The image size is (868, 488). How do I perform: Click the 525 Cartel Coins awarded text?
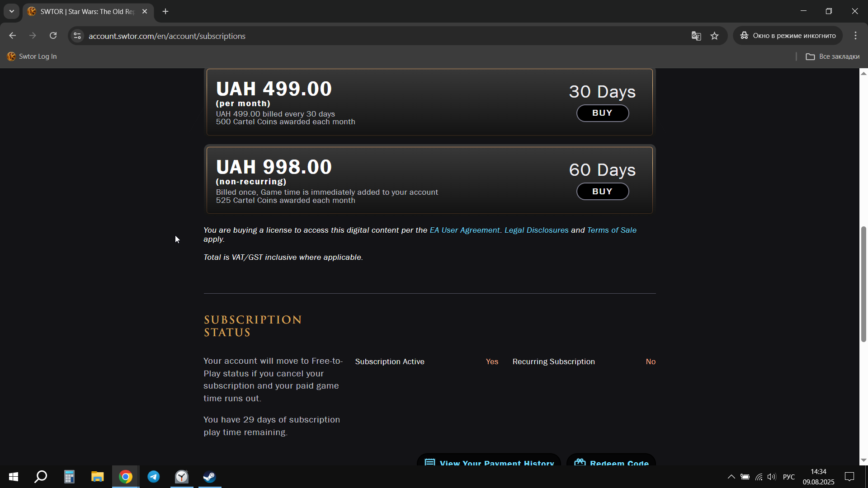pyautogui.click(x=285, y=201)
